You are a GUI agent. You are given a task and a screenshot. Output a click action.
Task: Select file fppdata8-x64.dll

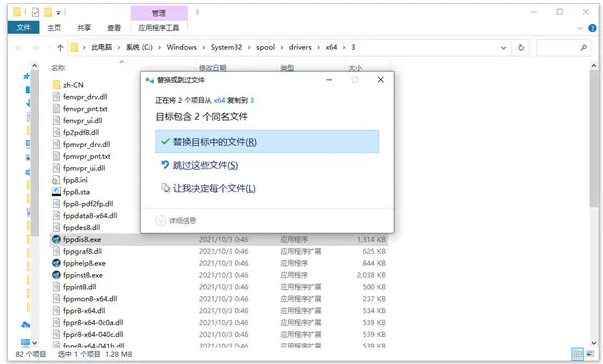click(x=90, y=216)
